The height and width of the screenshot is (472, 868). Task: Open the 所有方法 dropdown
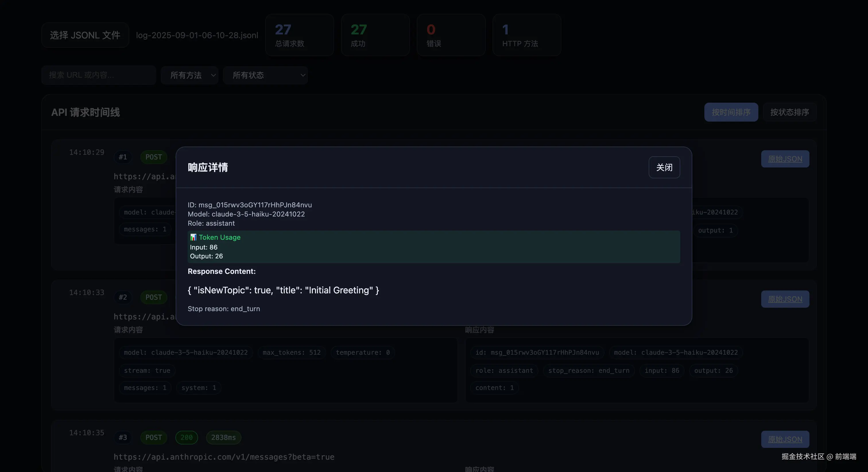click(189, 75)
